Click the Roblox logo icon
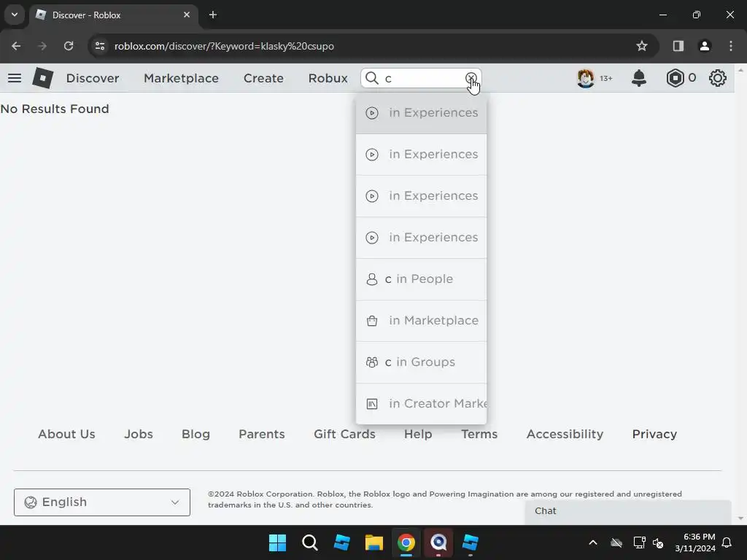This screenshot has width=747, height=560. (x=42, y=78)
